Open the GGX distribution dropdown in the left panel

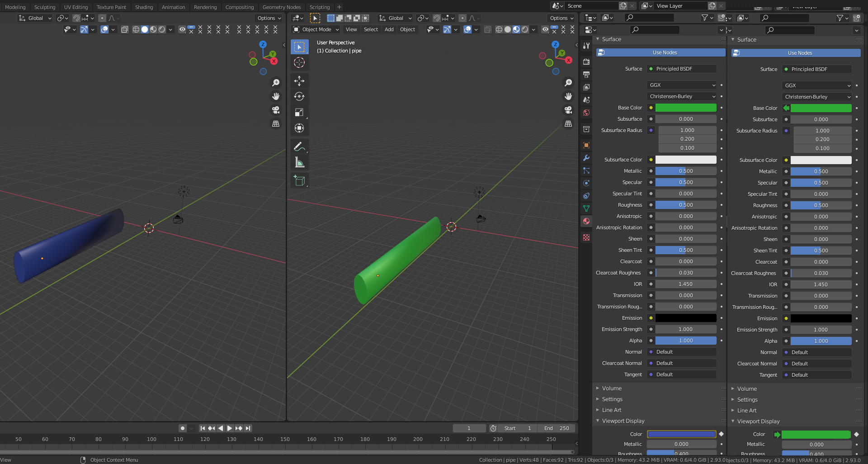click(x=682, y=85)
